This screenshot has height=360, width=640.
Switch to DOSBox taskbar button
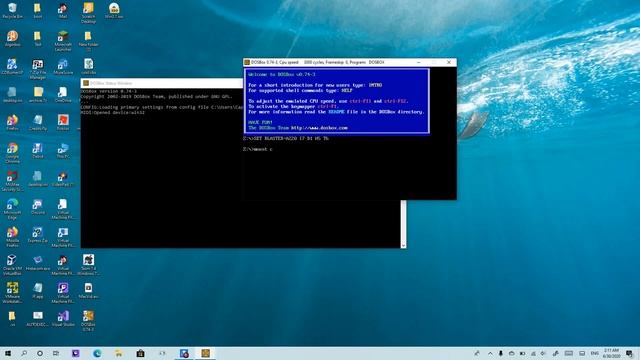tap(205, 353)
